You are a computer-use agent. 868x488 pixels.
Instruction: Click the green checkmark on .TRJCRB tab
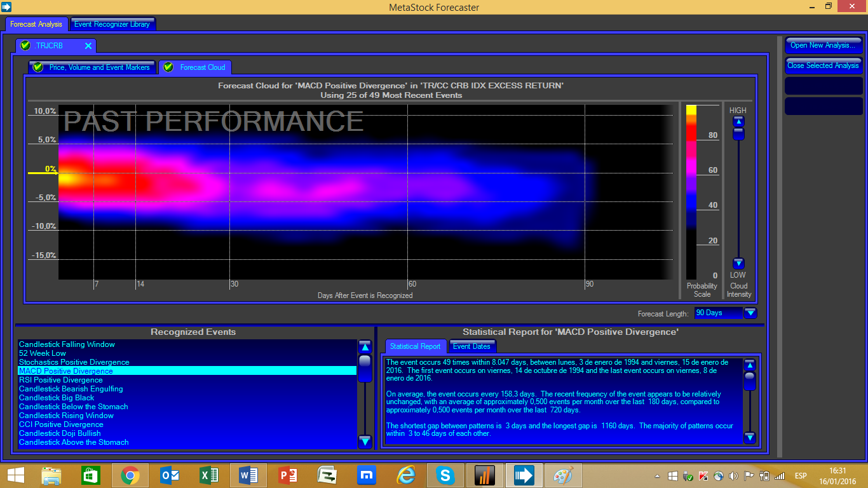25,46
